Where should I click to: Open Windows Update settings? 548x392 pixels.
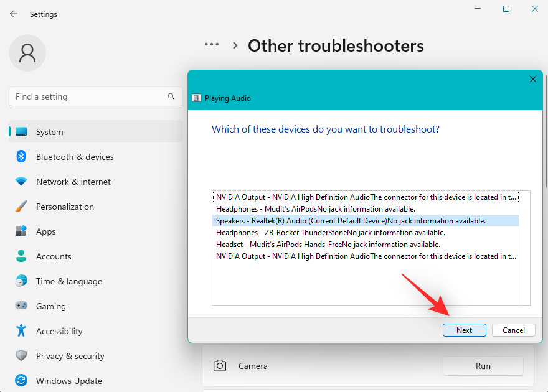coord(96,381)
